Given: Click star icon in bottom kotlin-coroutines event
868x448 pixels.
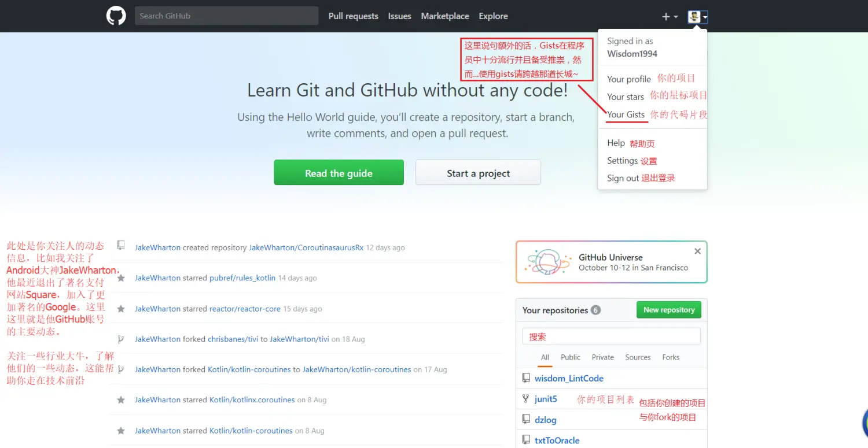Looking at the screenshot, I should pyautogui.click(x=121, y=431).
